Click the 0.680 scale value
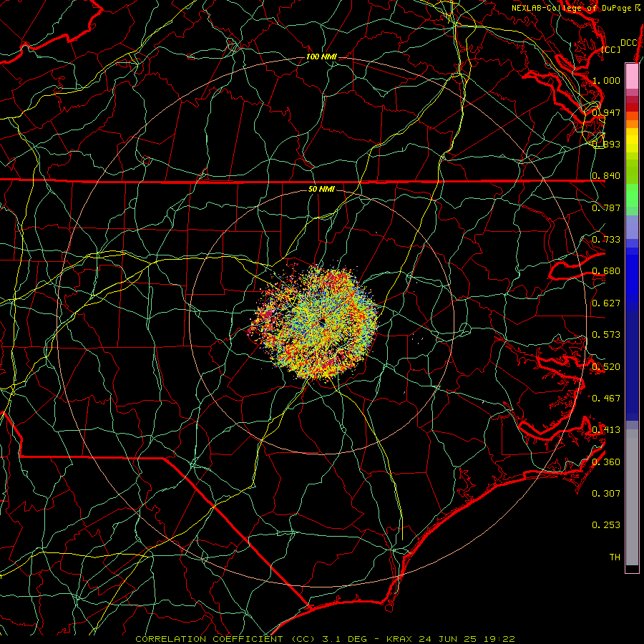The image size is (644, 644). (606, 271)
